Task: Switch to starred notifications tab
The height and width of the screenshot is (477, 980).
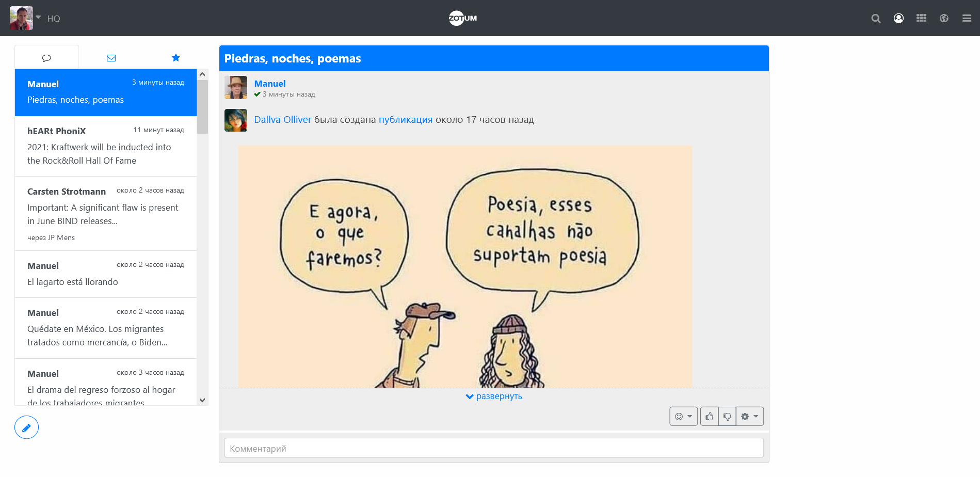Action: (x=175, y=58)
